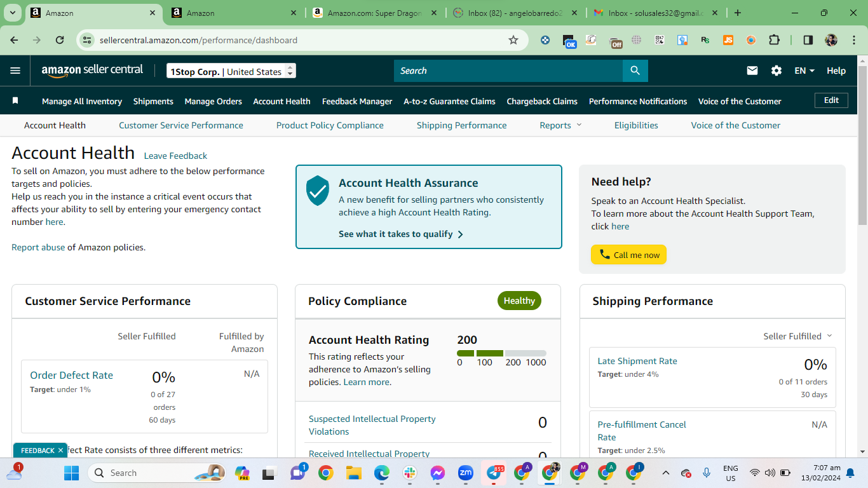
Task: Click the Amazon Seller Central logo
Action: pyautogui.click(x=92, y=71)
